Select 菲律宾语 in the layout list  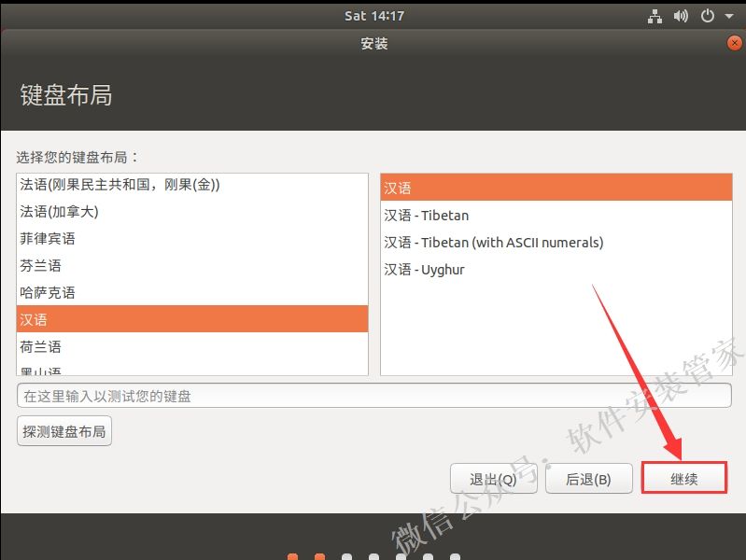coord(192,238)
